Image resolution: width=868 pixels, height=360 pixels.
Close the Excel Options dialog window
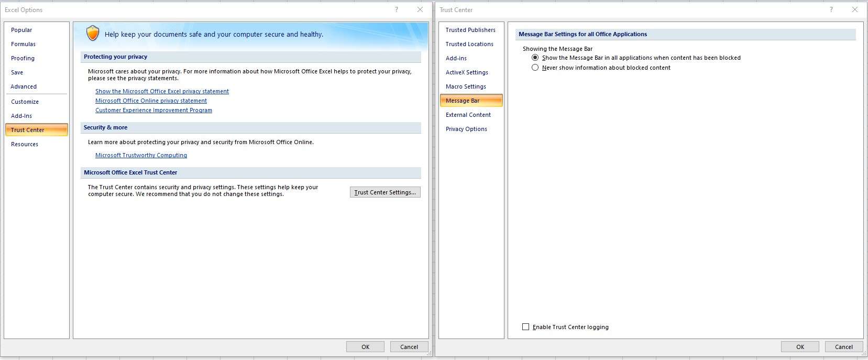[420, 9]
